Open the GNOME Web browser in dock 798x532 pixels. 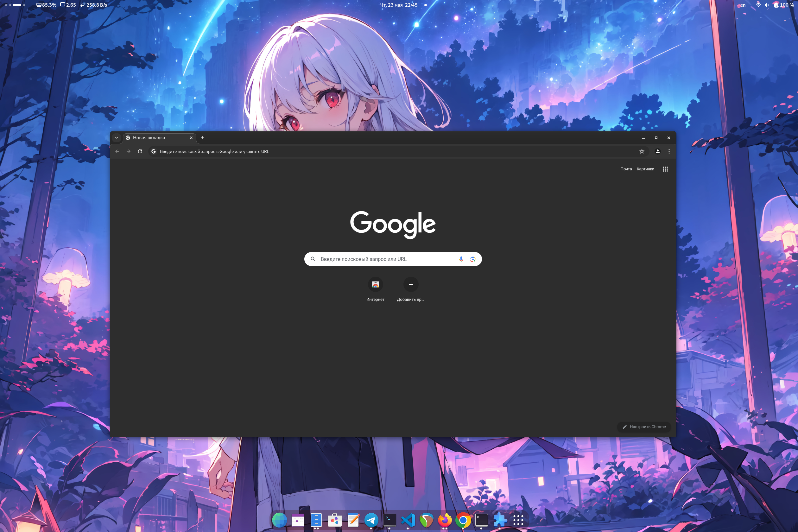(279, 520)
